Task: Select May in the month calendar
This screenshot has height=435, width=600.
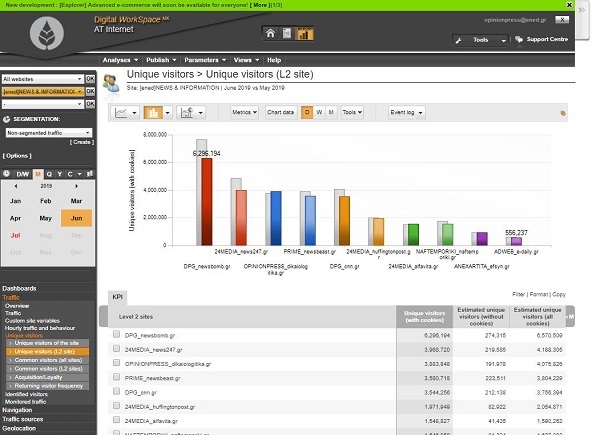Action: coord(45,217)
